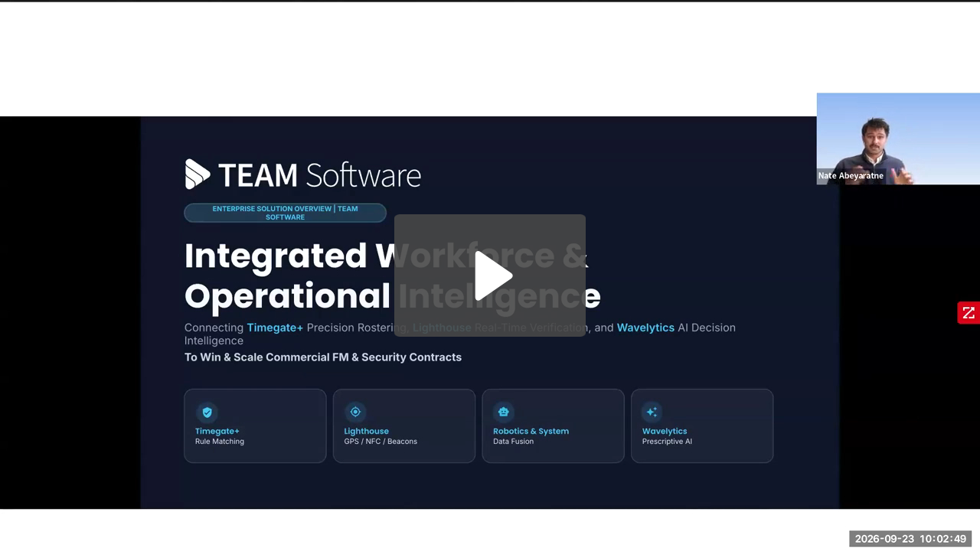Play the video with center play button
The height and width of the screenshot is (551, 980).
point(490,275)
